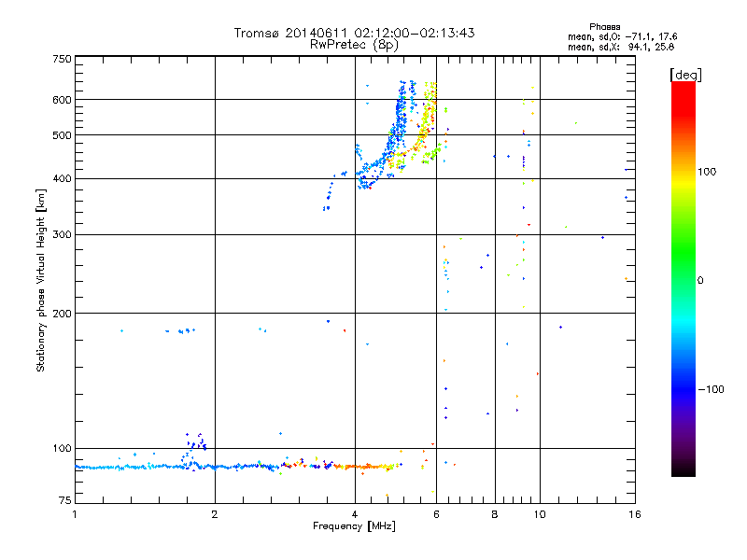Select the 'mean, sd,O: -71.1, 17.6' line
Viewport: 747px width, 560px height.
(x=622, y=36)
